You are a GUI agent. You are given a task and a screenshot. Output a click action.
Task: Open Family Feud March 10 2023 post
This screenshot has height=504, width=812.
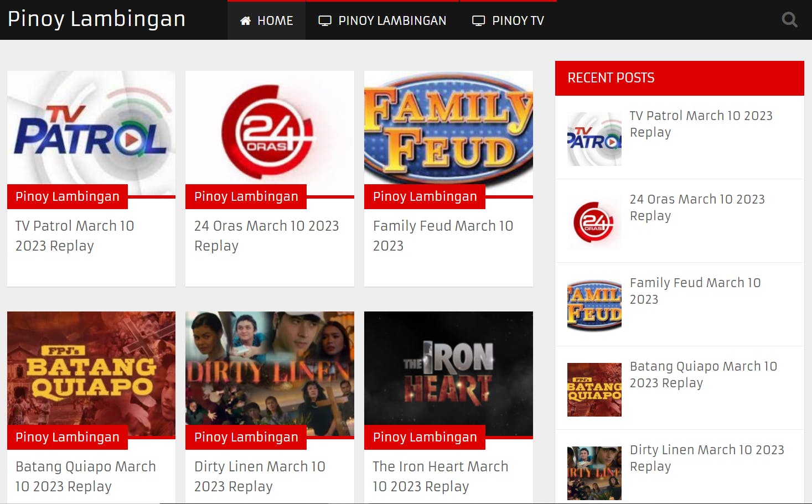coord(443,235)
